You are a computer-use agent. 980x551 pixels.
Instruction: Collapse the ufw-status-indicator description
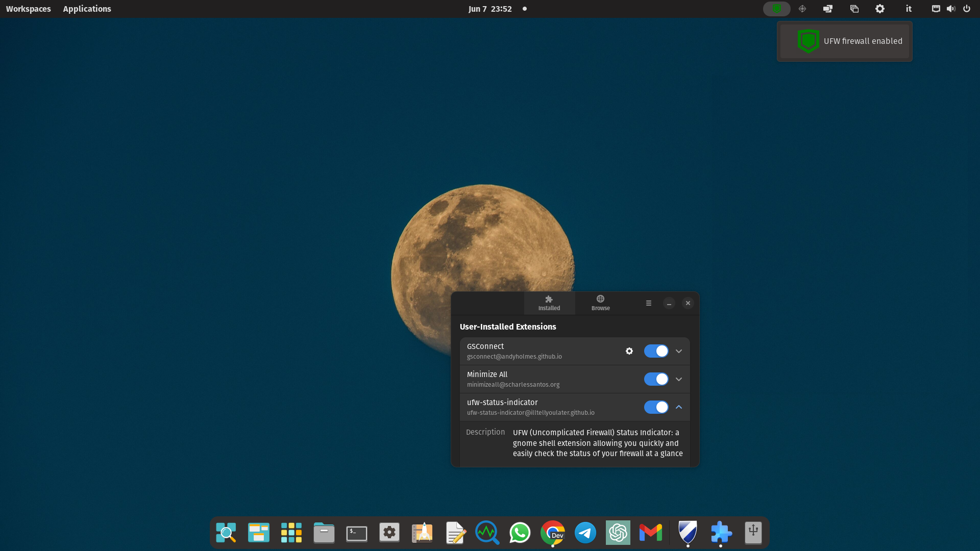(x=679, y=407)
